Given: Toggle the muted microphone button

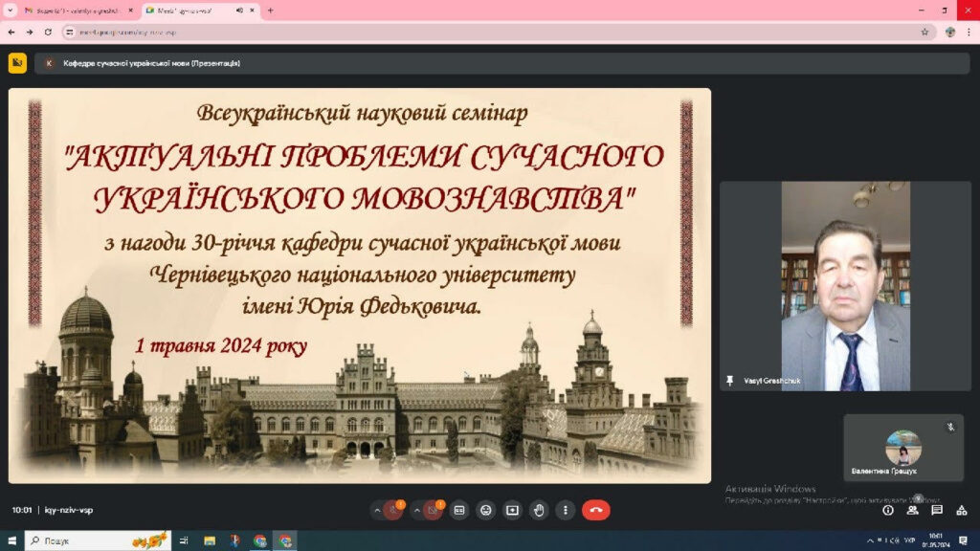Looking at the screenshot, I should tap(393, 510).
